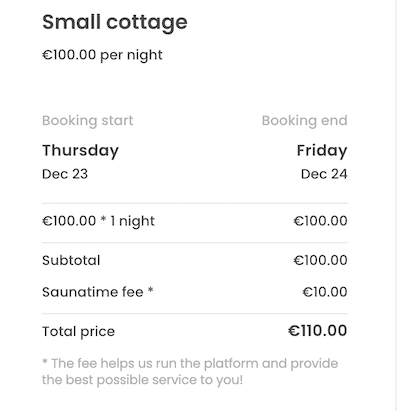The height and width of the screenshot is (411, 397).
Task: Click the Saunatime fee label
Action: click(93, 292)
